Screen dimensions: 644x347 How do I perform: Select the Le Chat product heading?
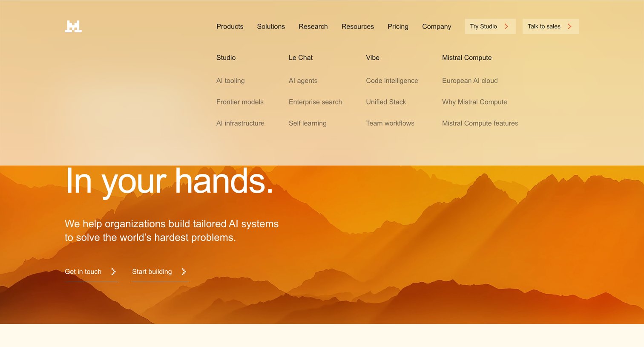tap(300, 58)
